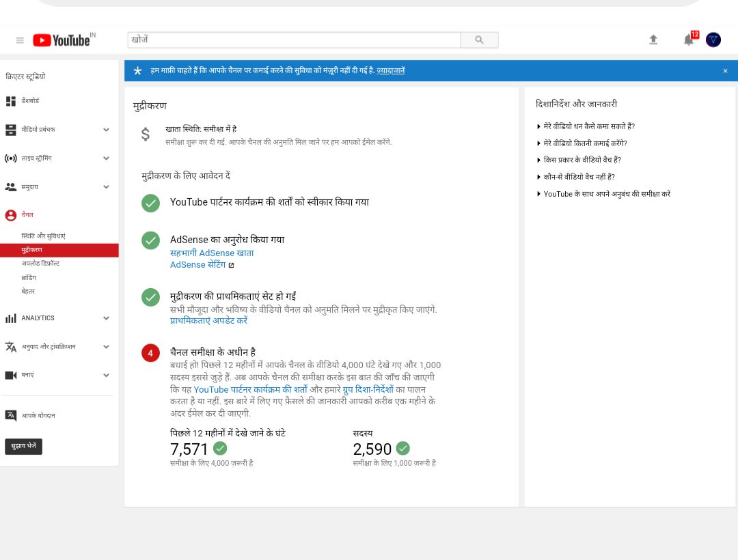Expand मेरे वीडियो धन कैसे कमा सकते हैं

(x=586, y=126)
